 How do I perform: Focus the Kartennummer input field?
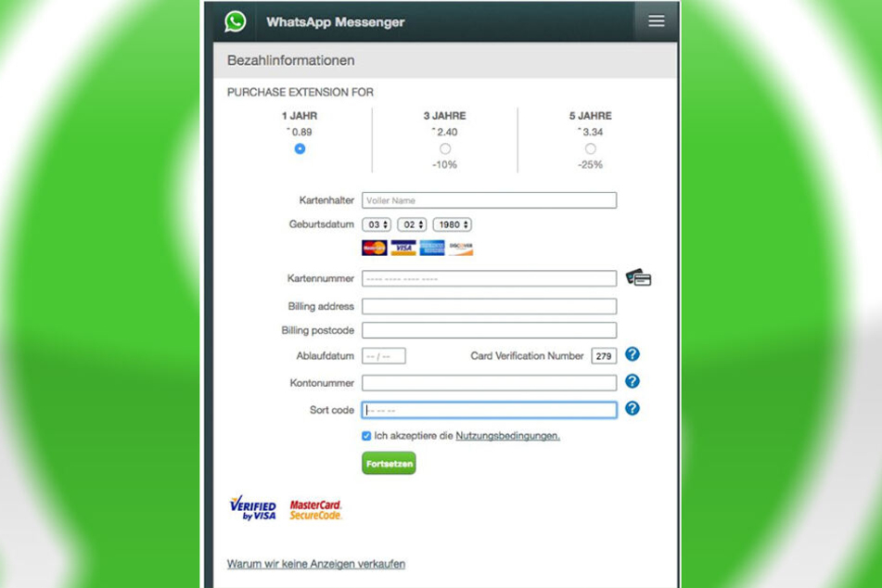[490, 278]
